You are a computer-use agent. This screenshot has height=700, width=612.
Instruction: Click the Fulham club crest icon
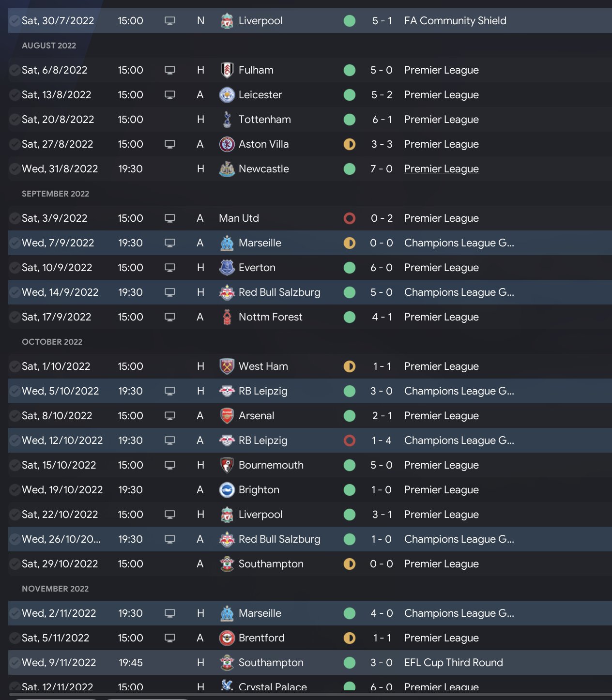pyautogui.click(x=227, y=70)
